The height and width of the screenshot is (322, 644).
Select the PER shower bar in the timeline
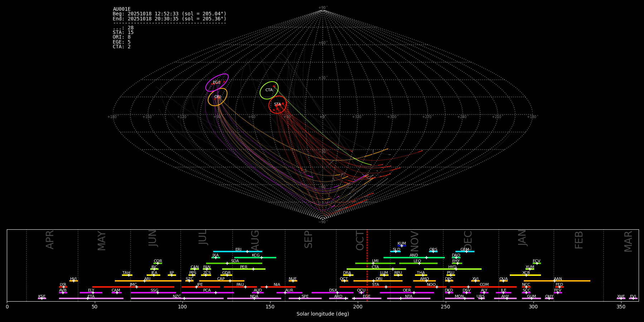(244, 269)
